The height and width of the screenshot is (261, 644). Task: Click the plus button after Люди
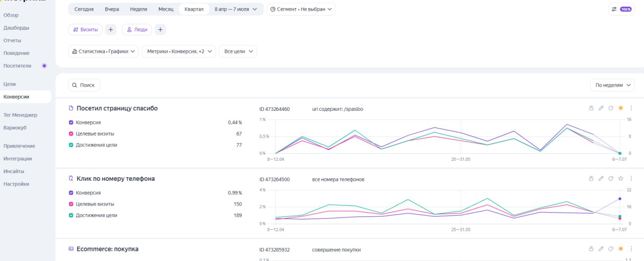coord(160,30)
